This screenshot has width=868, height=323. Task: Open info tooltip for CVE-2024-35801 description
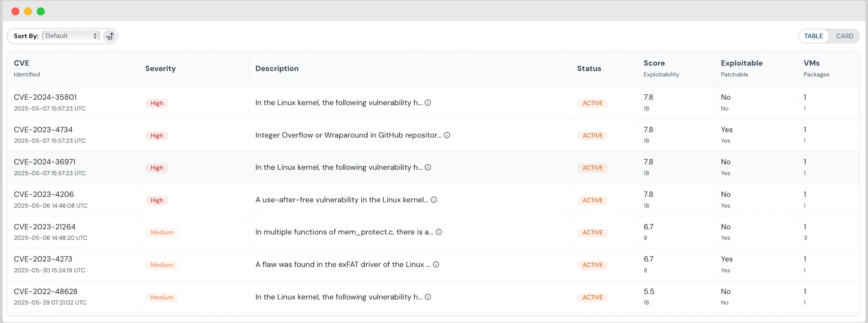[x=428, y=103]
